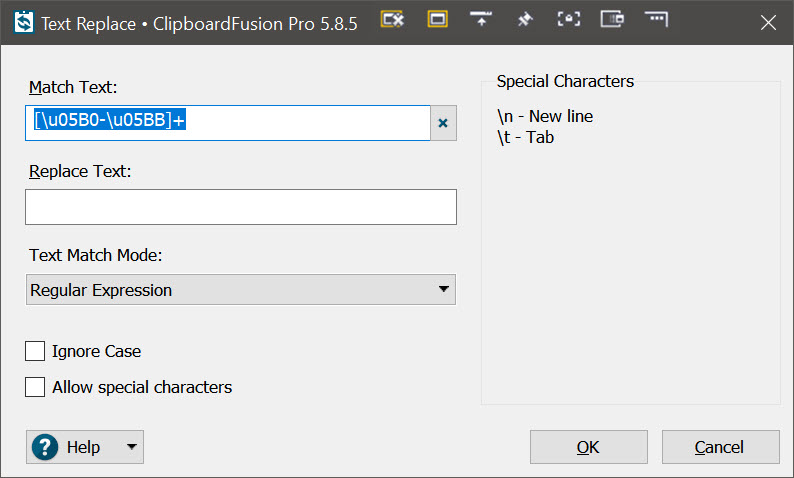Click the yellow window rectangle title bar icon
Screen dimensions: 794x478
coord(437,20)
